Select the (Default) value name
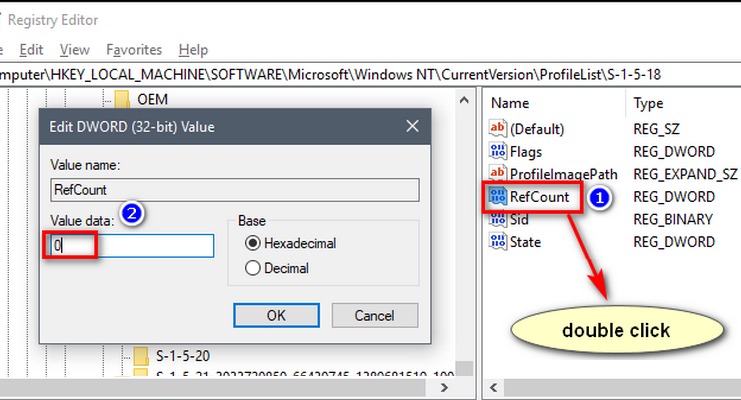The image size is (741, 400). click(x=537, y=129)
